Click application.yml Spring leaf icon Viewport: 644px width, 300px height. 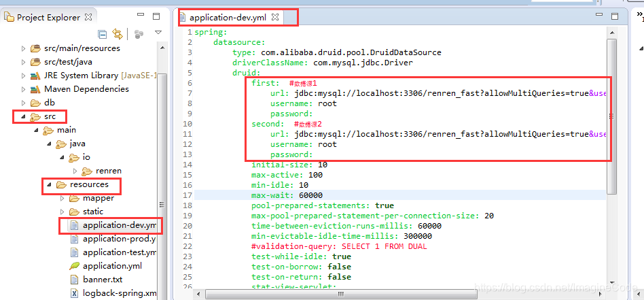pyautogui.click(x=74, y=266)
